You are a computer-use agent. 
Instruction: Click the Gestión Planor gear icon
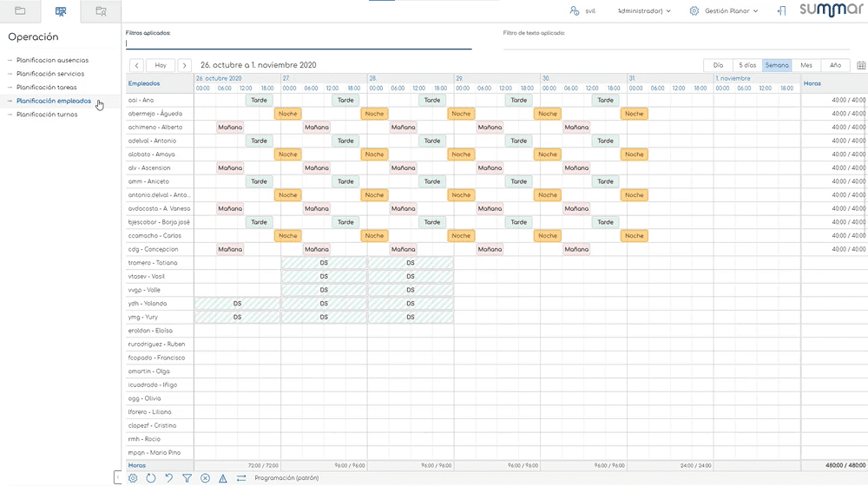click(694, 10)
